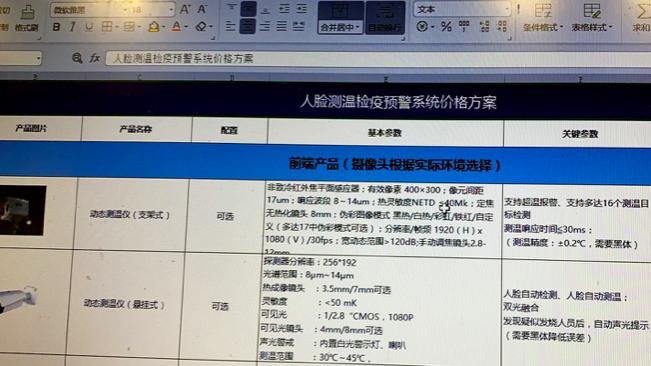The width and height of the screenshot is (651, 366).
Task: Click the increase decimal places icon
Action: point(484,27)
